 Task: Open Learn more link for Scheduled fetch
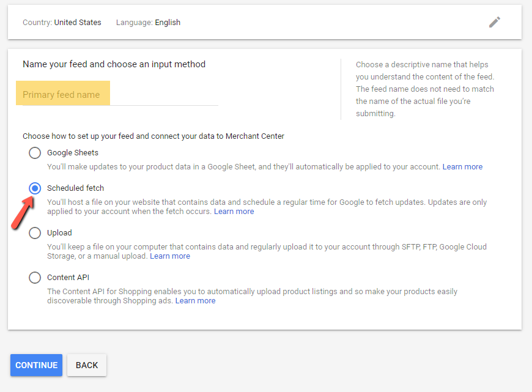tap(234, 212)
